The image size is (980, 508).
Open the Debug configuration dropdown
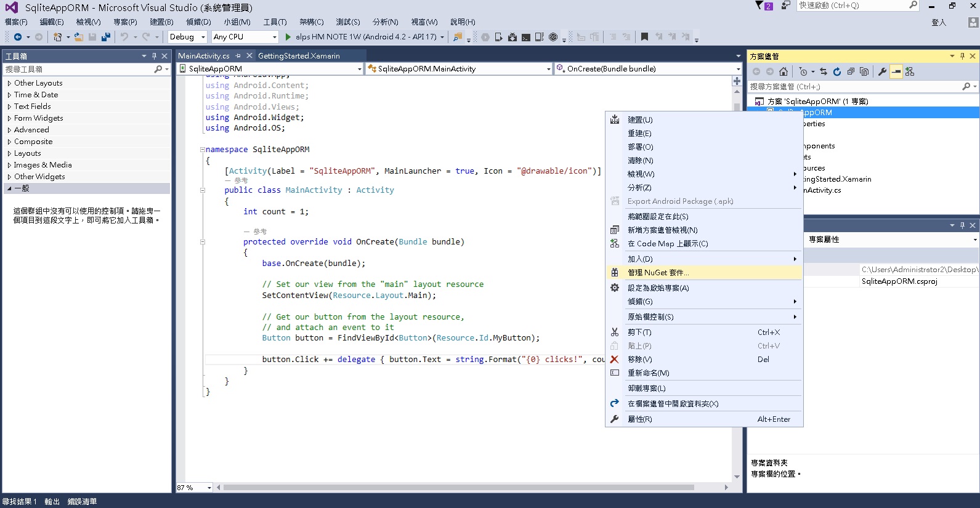[x=188, y=37]
